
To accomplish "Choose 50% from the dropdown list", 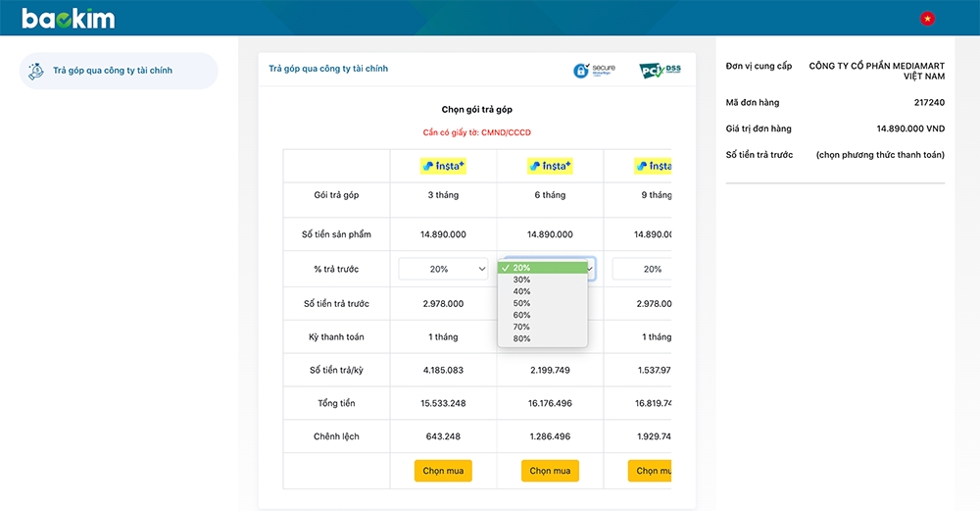I will [522, 303].
